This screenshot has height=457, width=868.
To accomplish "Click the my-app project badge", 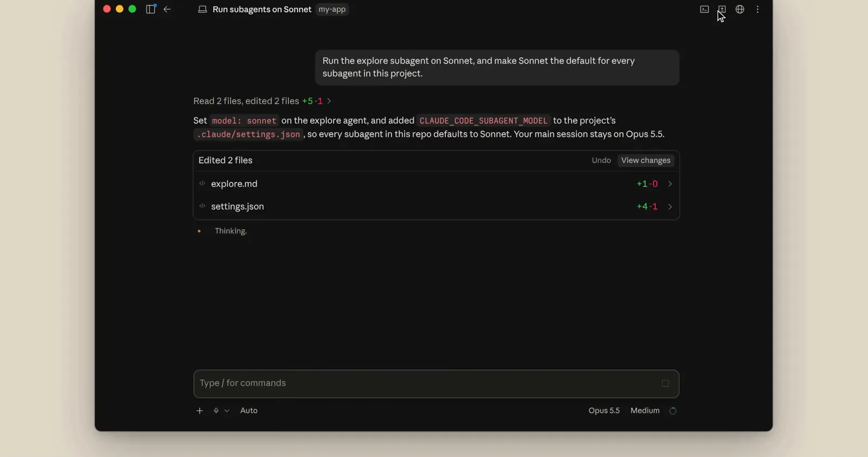I will pyautogui.click(x=332, y=9).
